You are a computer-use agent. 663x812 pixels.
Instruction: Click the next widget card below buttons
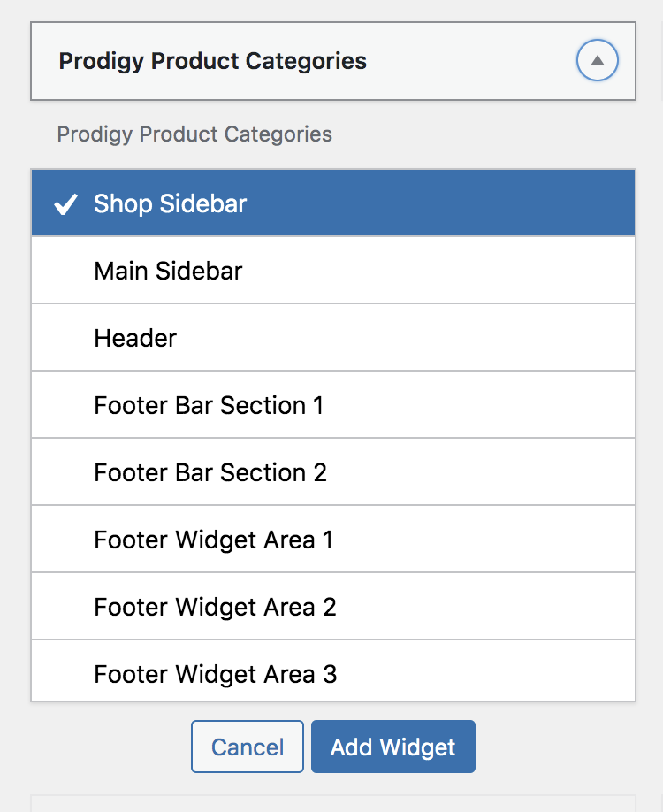tap(333, 804)
